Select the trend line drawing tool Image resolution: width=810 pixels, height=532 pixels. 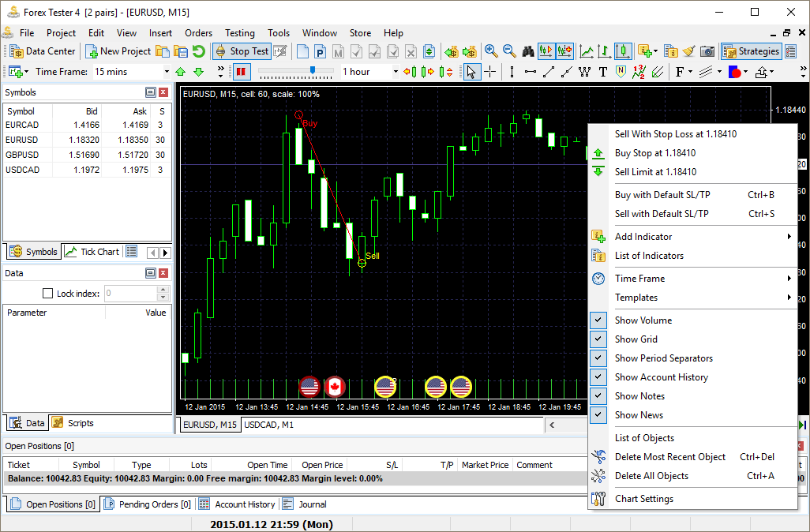pyautogui.click(x=549, y=72)
